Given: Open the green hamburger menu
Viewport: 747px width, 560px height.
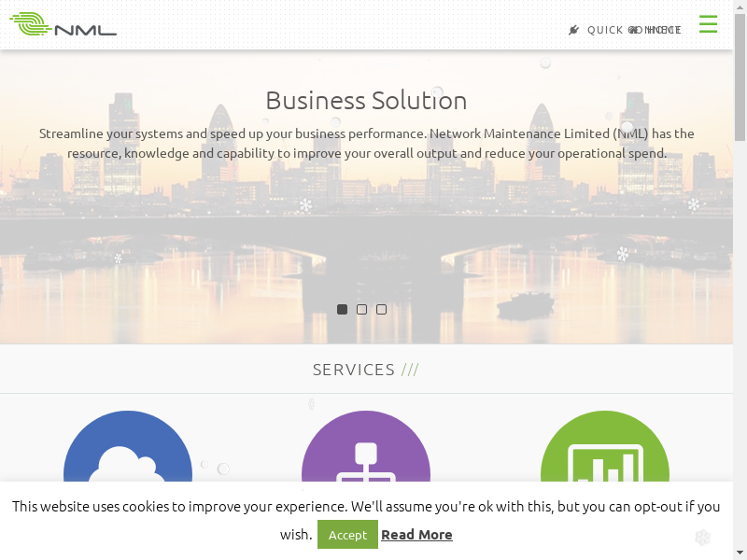Looking at the screenshot, I should tap(708, 24).
